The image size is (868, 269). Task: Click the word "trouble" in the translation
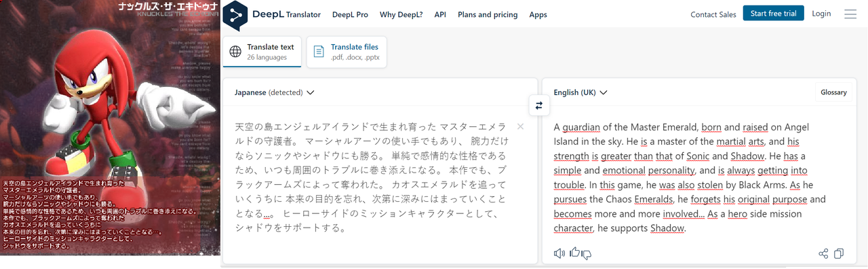point(569,185)
